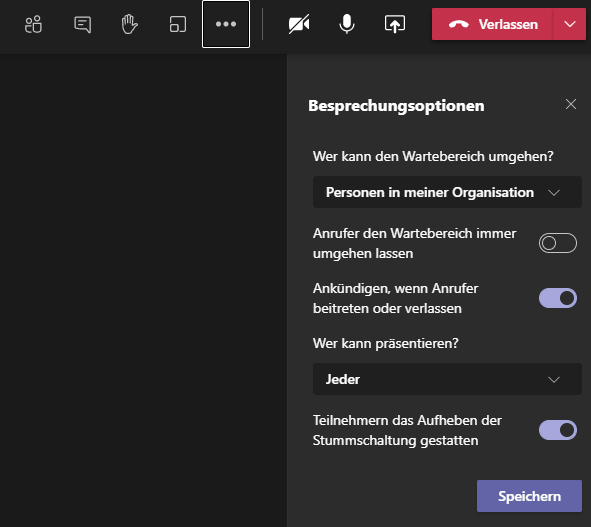Raise hand using the hand icon
The width and height of the screenshot is (591, 527).
pyautogui.click(x=129, y=24)
